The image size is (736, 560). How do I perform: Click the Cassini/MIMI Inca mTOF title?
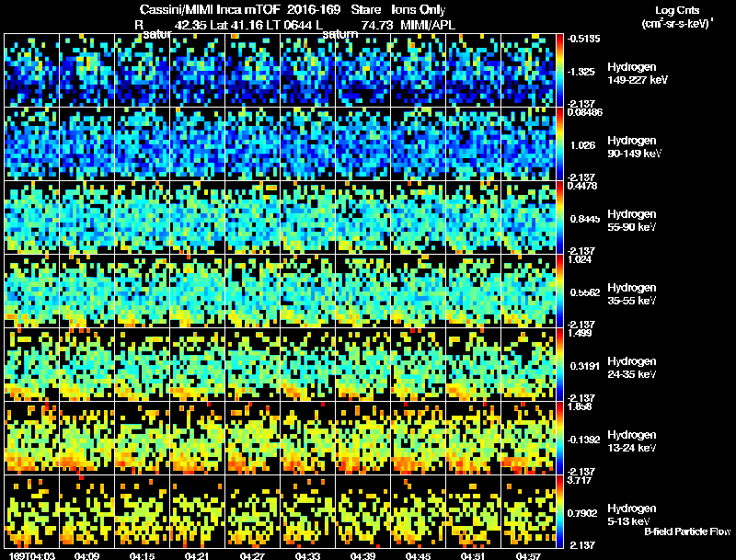[x=210, y=9]
